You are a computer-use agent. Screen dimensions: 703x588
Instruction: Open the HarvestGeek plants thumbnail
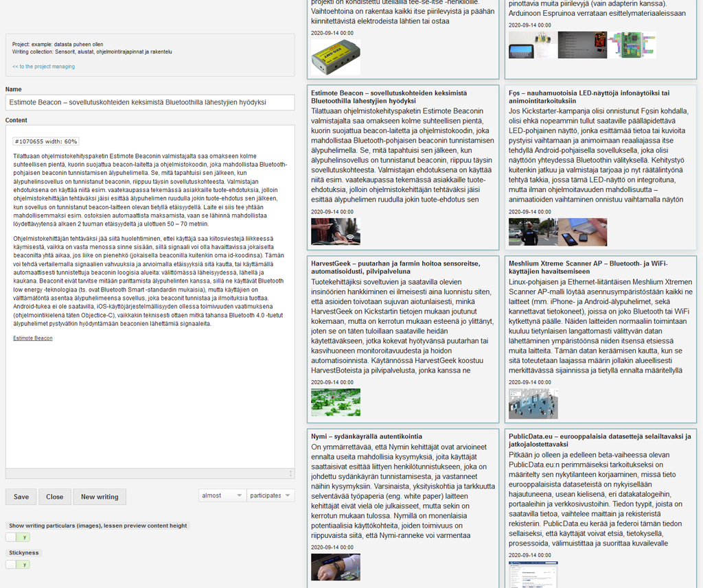click(335, 402)
